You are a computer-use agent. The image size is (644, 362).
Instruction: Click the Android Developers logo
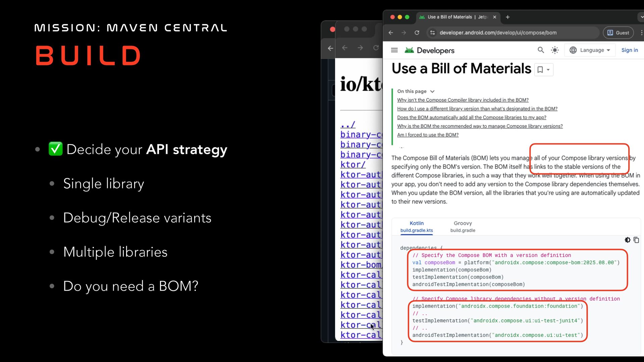click(x=430, y=50)
